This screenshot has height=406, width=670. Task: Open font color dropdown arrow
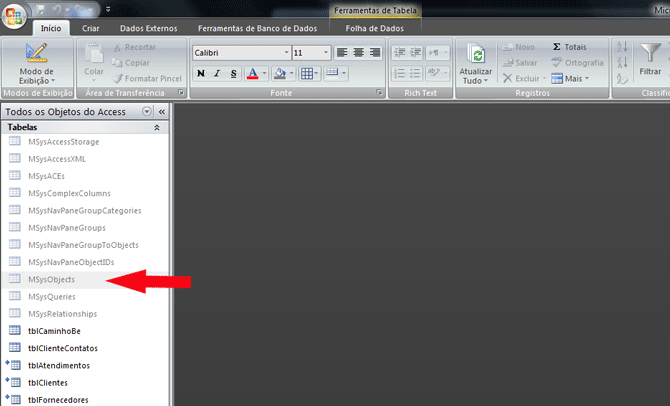tap(264, 74)
